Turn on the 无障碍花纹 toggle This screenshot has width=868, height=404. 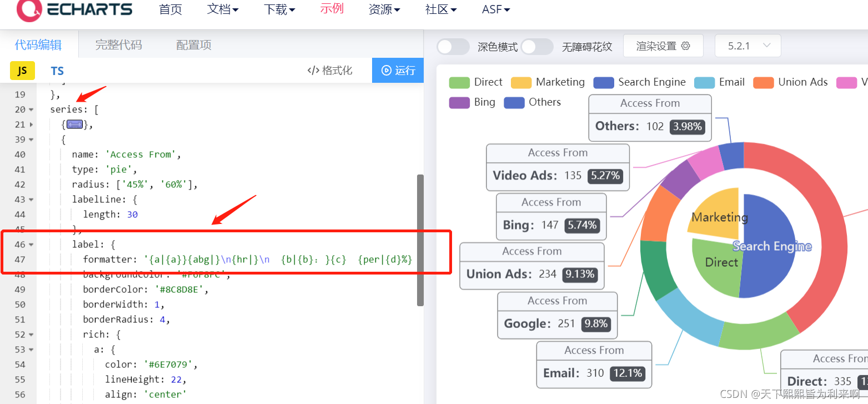(536, 47)
